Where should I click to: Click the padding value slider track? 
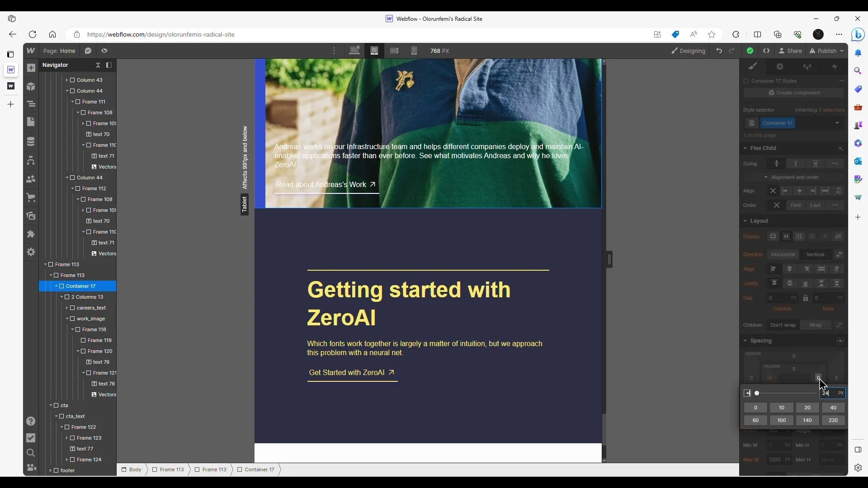787,393
